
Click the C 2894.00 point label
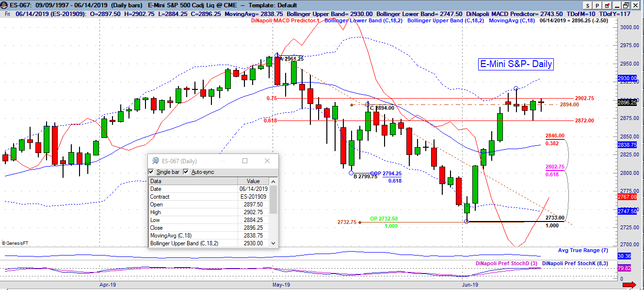(382, 108)
